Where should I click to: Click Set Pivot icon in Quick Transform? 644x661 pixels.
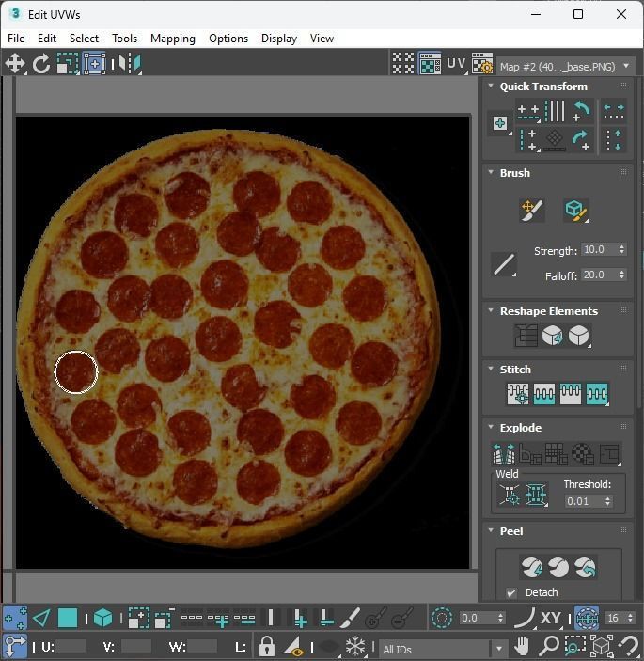[500, 123]
